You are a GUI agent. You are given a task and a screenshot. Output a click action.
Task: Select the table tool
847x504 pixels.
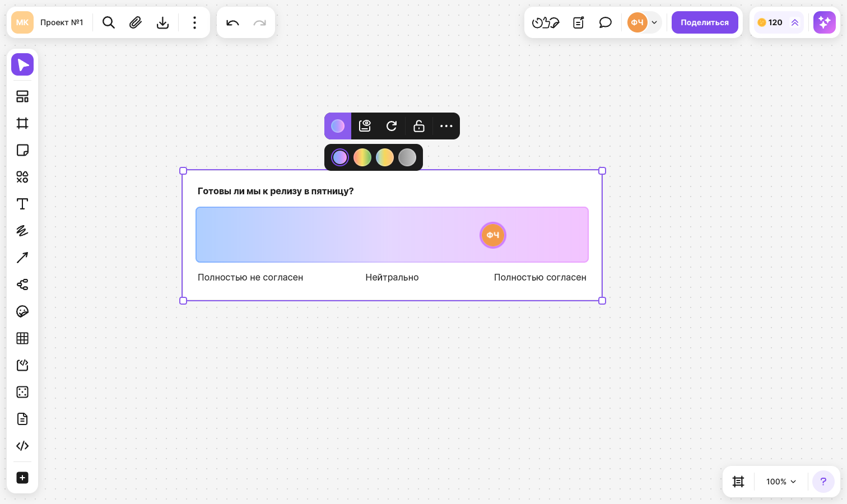click(x=22, y=338)
